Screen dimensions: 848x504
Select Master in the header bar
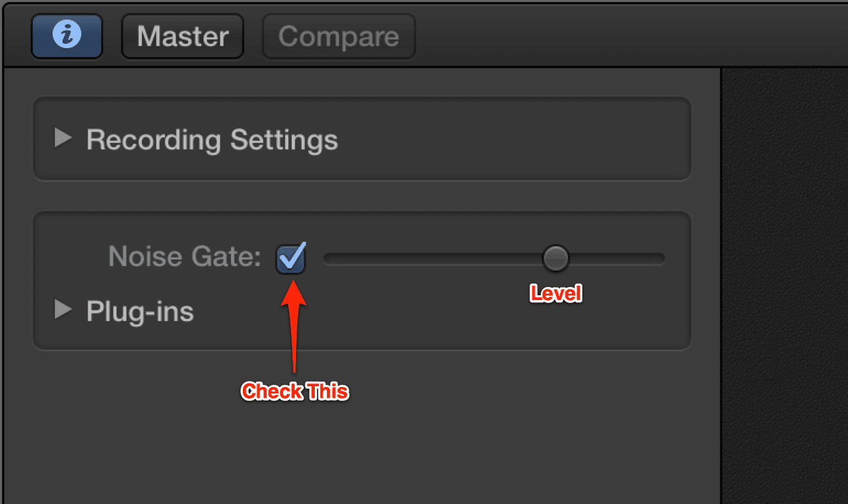[182, 35]
